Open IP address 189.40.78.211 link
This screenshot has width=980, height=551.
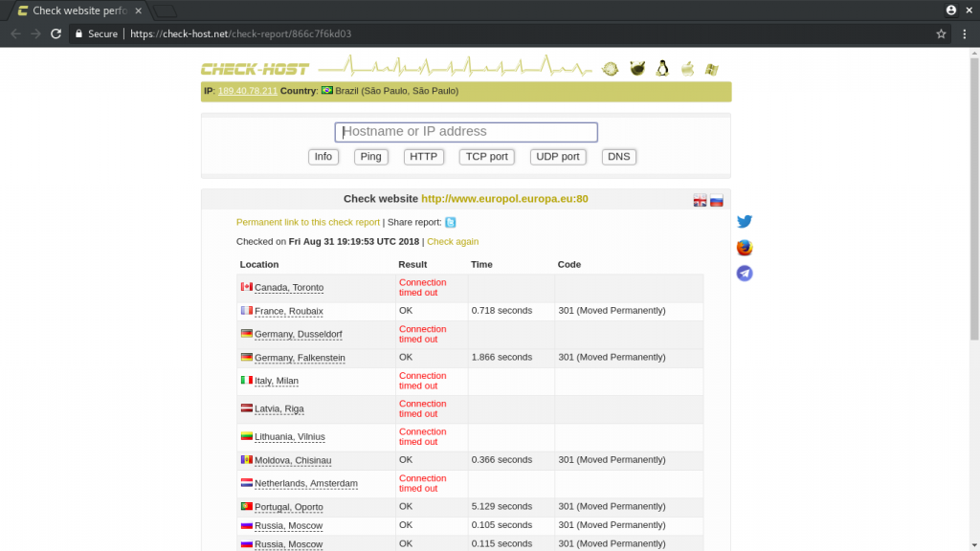click(248, 91)
